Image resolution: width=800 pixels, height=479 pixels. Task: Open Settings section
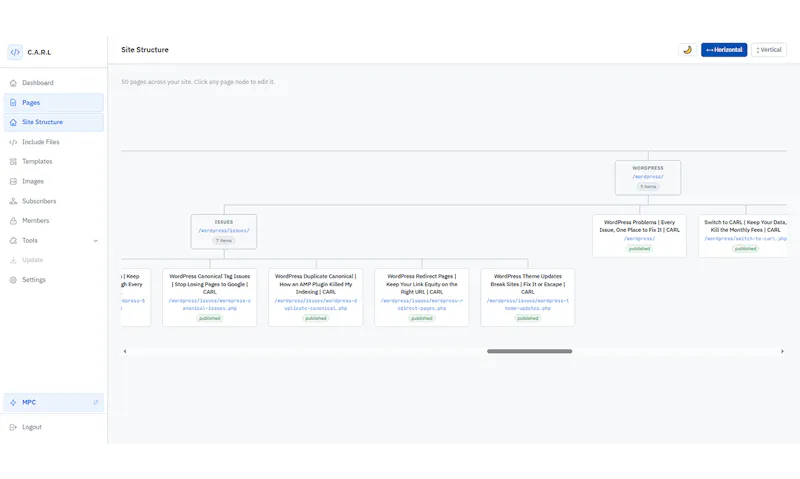coord(54,280)
